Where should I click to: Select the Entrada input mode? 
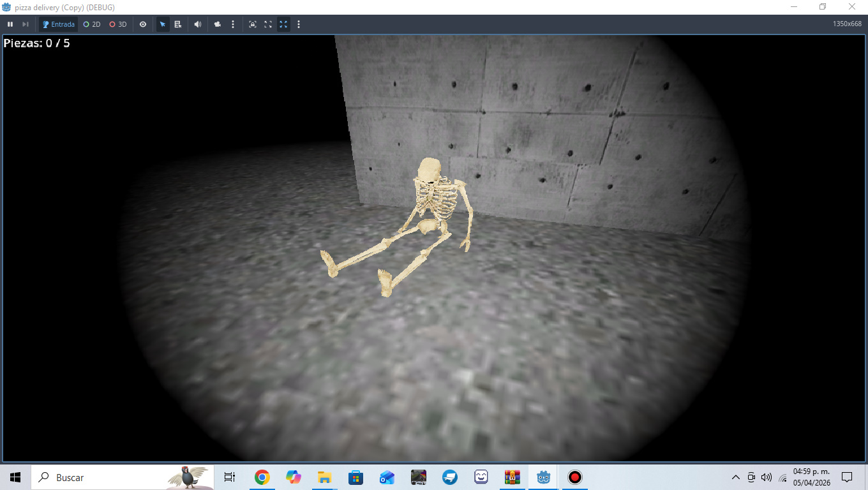coord(58,24)
